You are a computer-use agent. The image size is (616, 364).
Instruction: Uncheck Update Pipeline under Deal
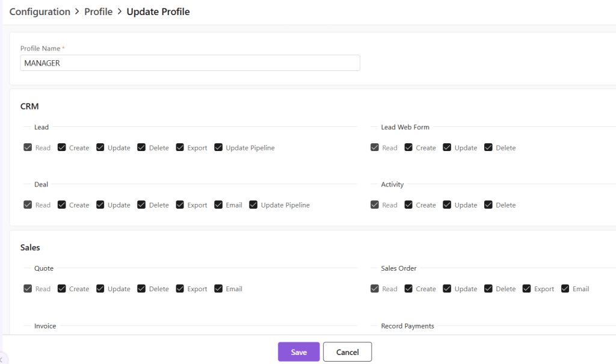pos(253,205)
